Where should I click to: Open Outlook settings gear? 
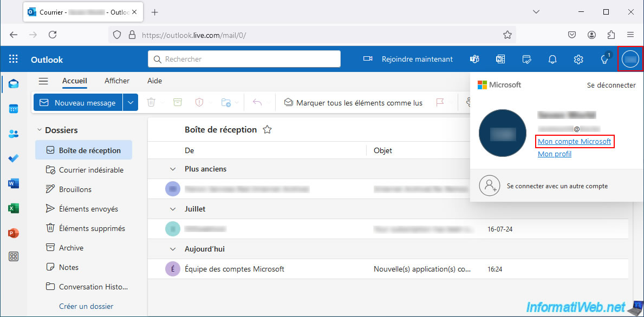[578, 59]
